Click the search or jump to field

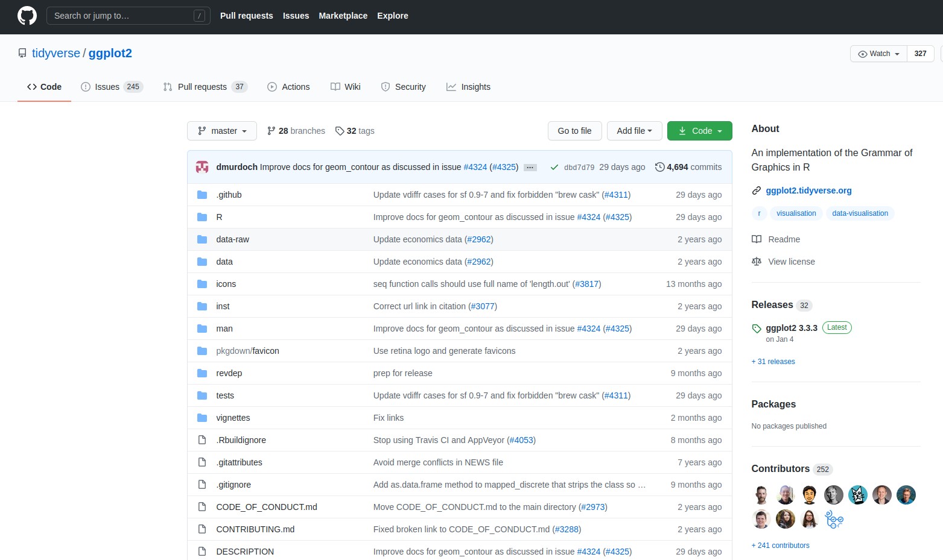129,16
